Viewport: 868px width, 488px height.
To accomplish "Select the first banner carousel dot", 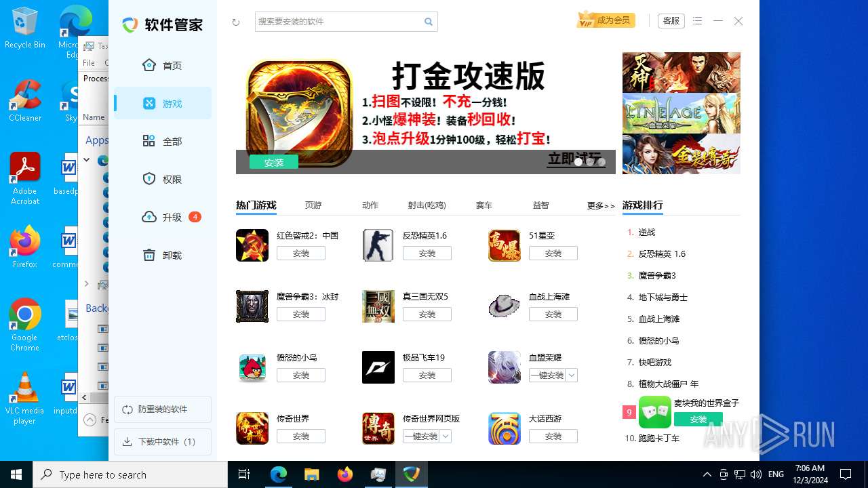I will click(578, 162).
